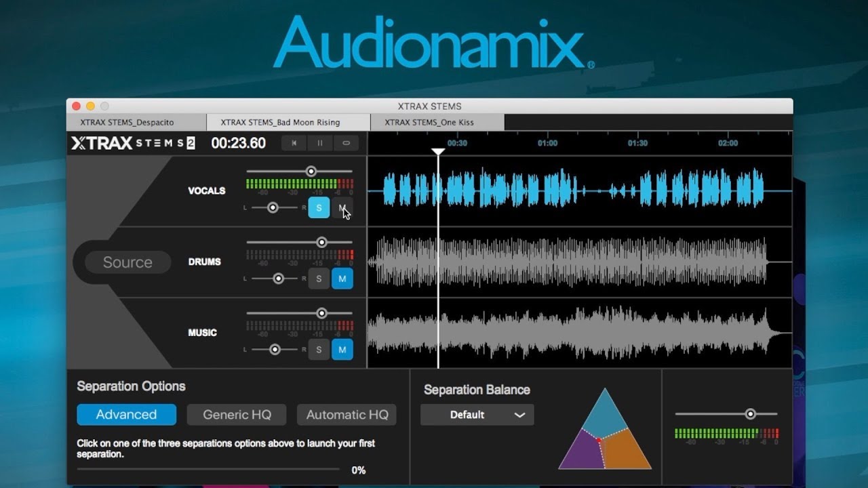868x488 pixels.
Task: Launch the Automatic HQ separation
Action: pos(347,415)
